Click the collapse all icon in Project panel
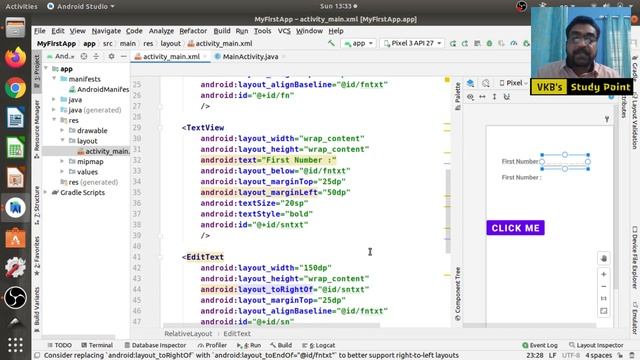 96,56
